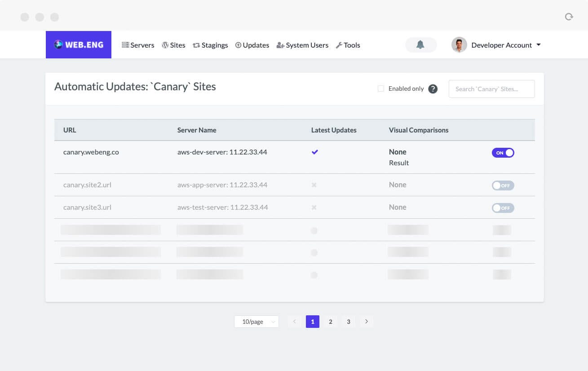Tick the Enabled only checkbox
The height and width of the screenshot is (371, 588).
click(380, 88)
